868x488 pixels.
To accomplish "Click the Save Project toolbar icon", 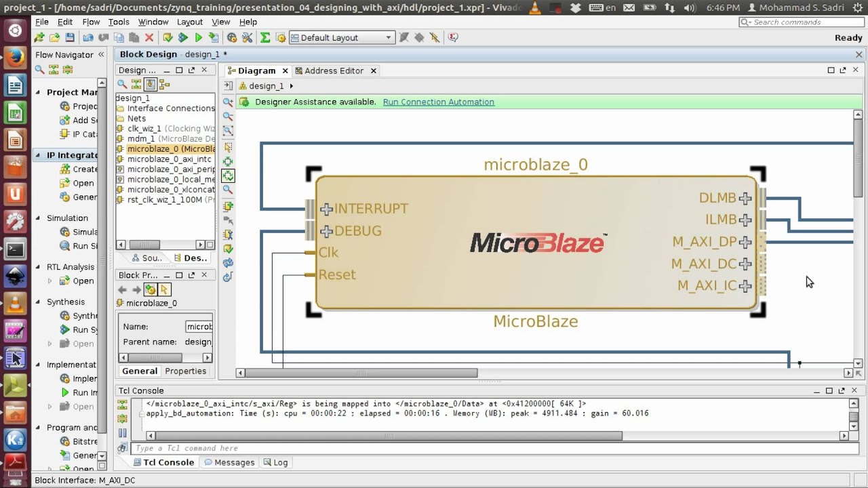I will pos(70,38).
